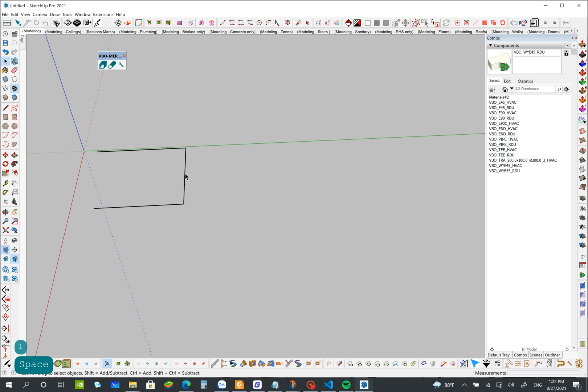Pick the Eraser tool

click(15, 70)
